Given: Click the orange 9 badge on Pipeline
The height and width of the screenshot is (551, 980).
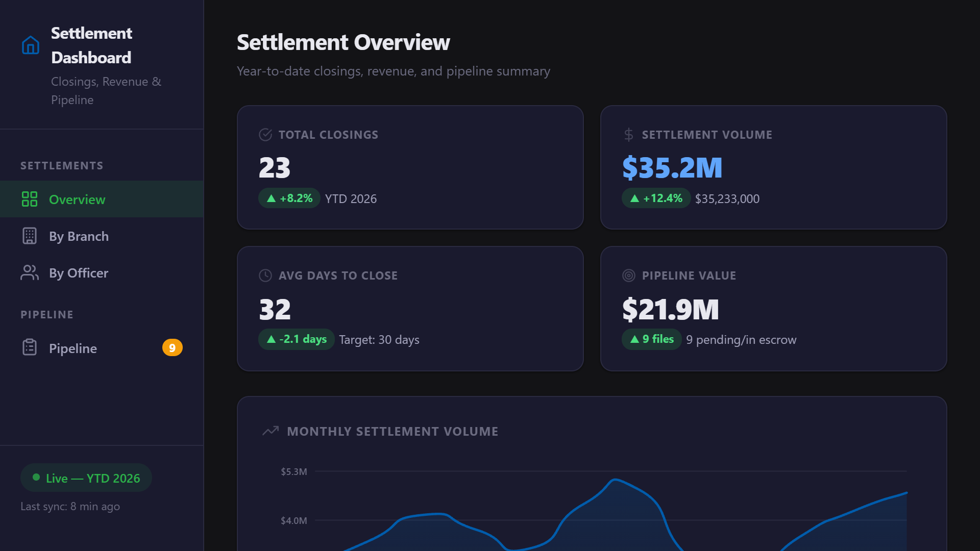Looking at the screenshot, I should pos(173,347).
